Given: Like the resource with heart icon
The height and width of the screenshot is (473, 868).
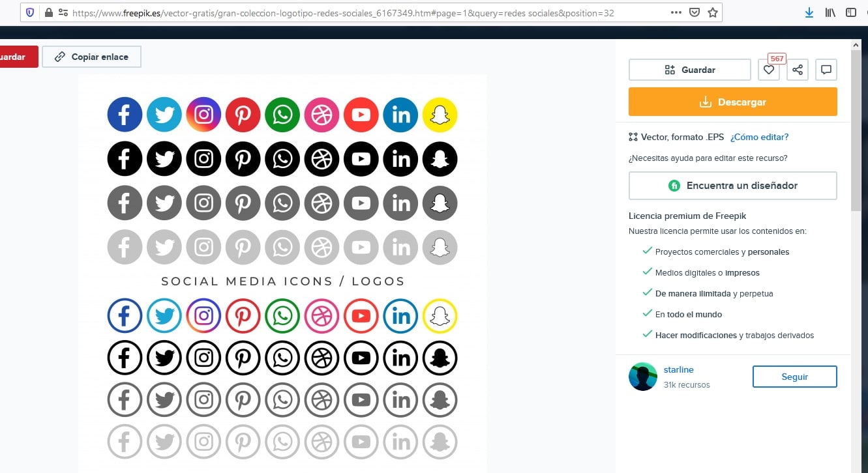Looking at the screenshot, I should click(x=769, y=70).
